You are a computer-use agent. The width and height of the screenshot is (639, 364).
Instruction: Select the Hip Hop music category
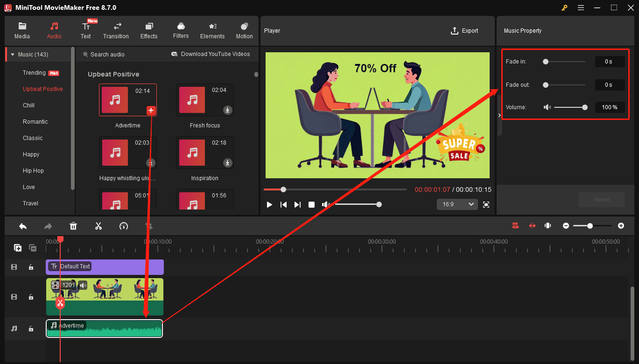point(33,171)
